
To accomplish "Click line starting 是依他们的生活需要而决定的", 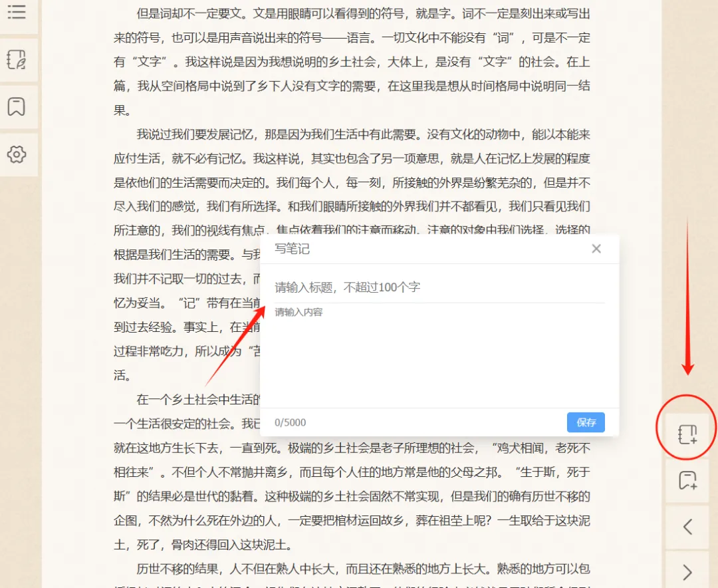I will click(x=352, y=182).
